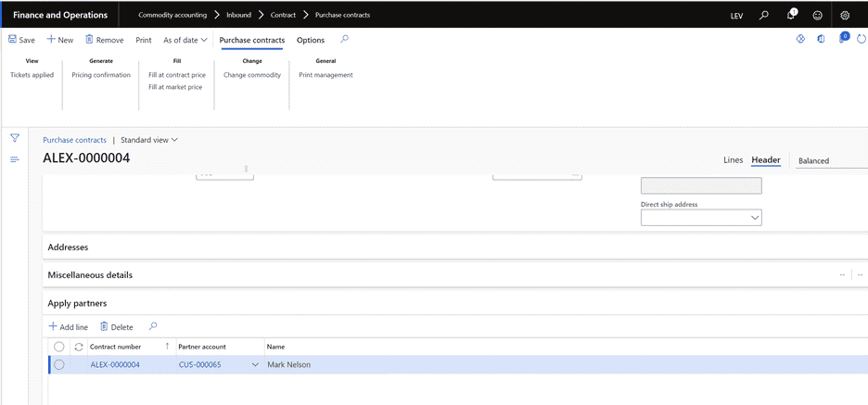Open the Purchase contracts link above title
Image resolution: width=868 pixels, height=405 pixels.
pyautogui.click(x=75, y=140)
